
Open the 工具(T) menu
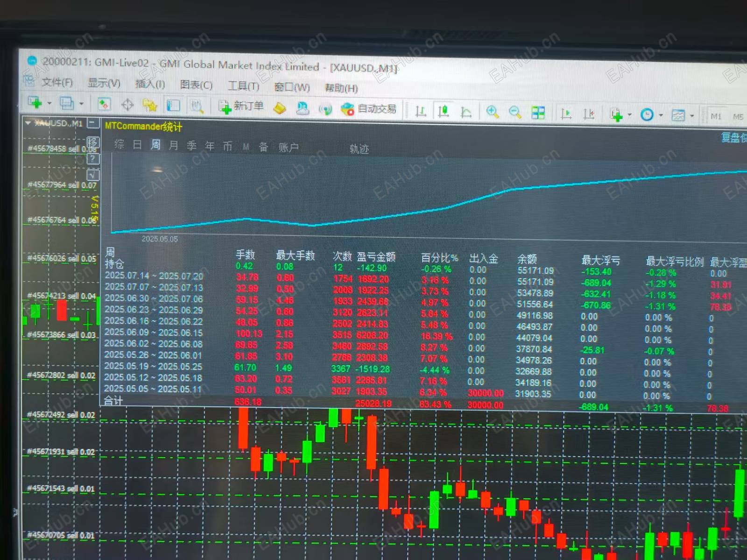tap(243, 86)
